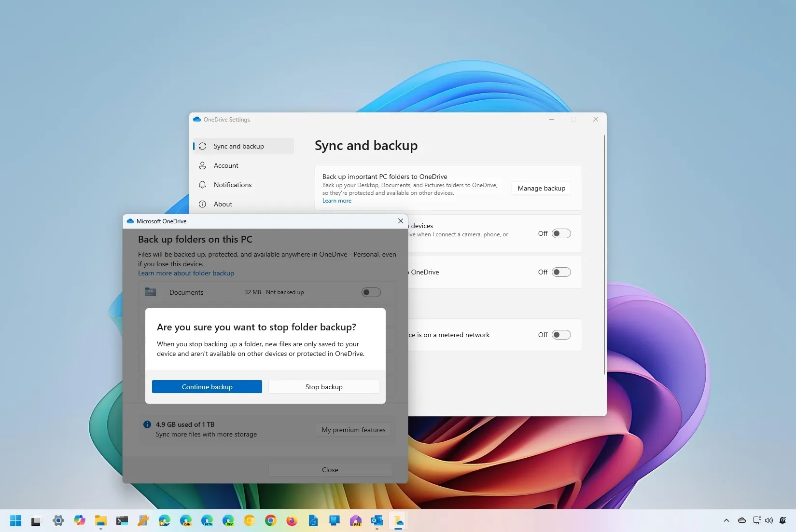Open the Notifications section in OneDrive settings

232,185
